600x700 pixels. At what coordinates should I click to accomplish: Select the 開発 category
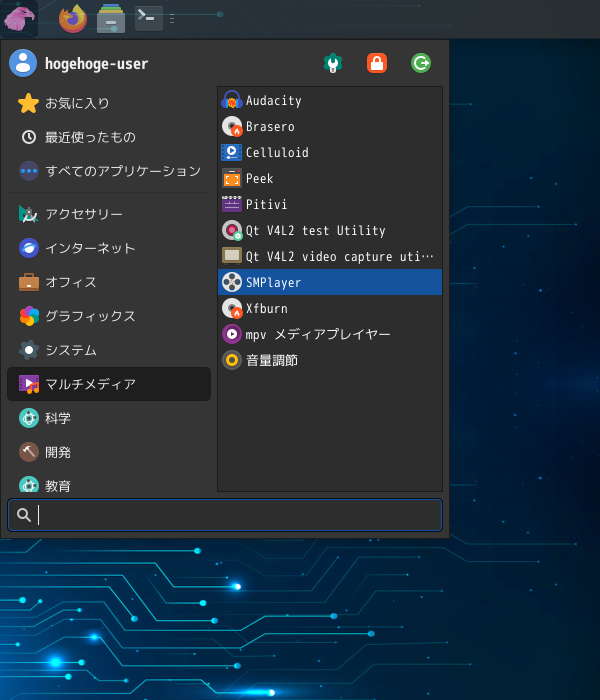pos(109,452)
